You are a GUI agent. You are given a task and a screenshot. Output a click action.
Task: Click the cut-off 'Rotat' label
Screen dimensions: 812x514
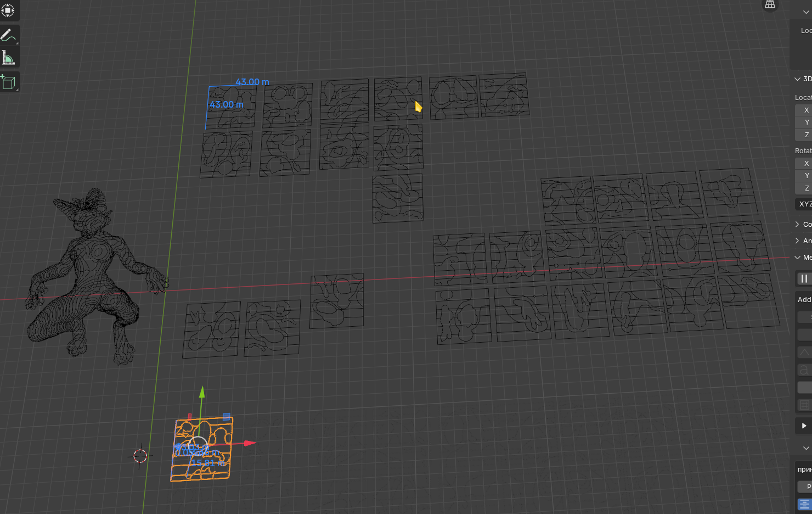click(803, 150)
